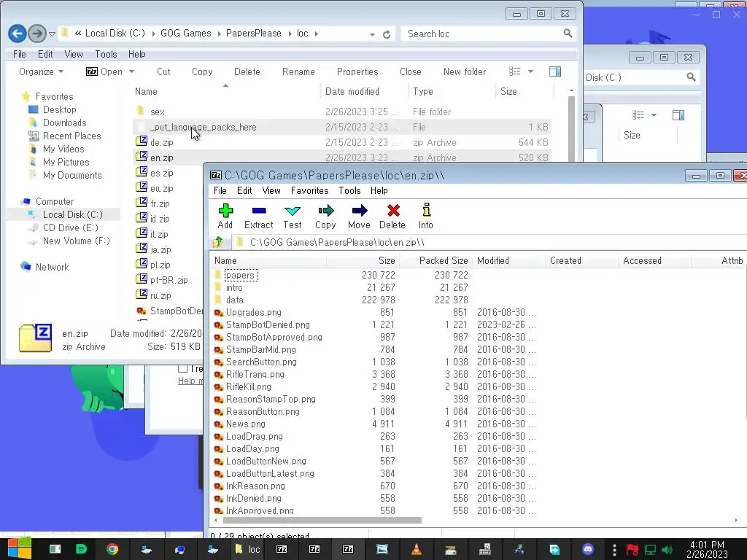Select pt-BR.zip in Explorer file list
The width and height of the screenshot is (747, 560).
click(x=169, y=280)
